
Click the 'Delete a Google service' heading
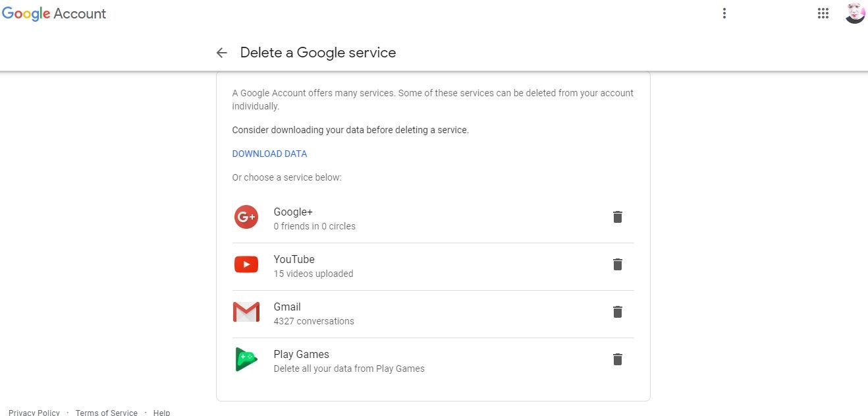318,53
